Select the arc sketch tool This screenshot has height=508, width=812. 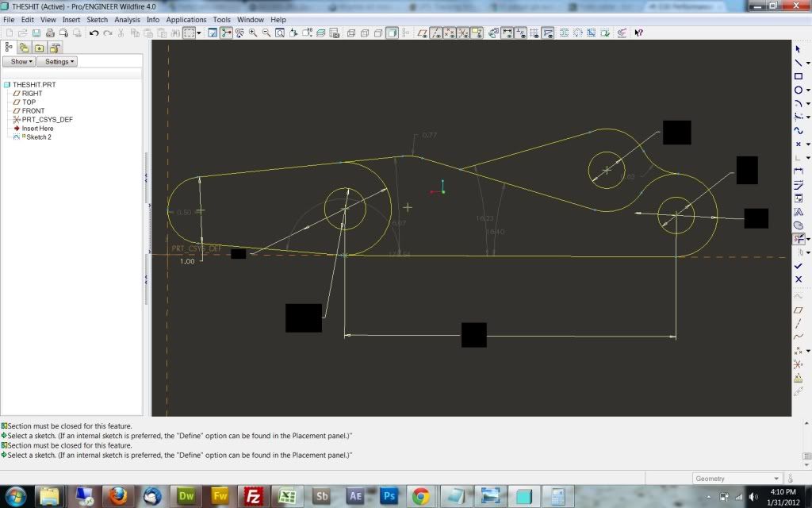[798, 104]
